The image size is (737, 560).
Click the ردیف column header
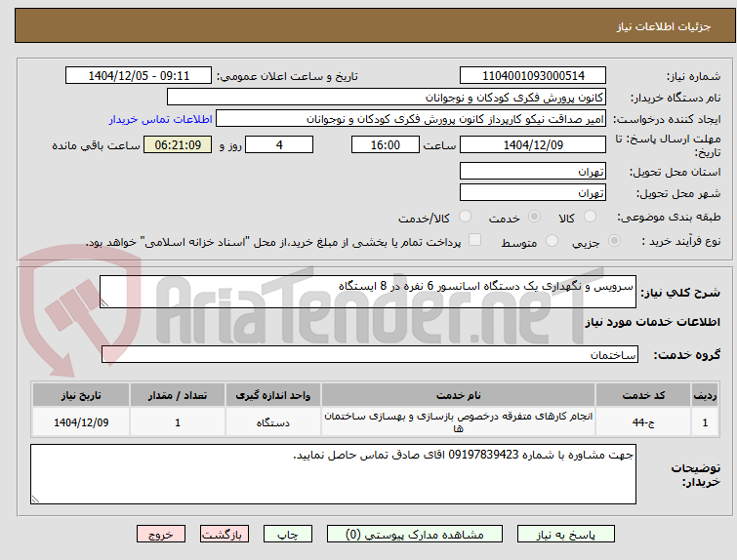705,395
